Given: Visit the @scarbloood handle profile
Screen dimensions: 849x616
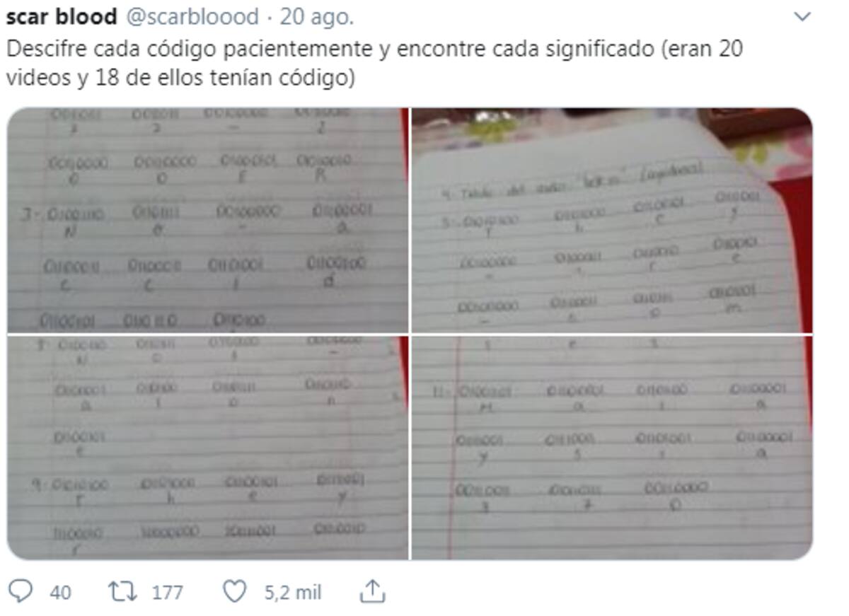Looking at the screenshot, I should (x=192, y=16).
